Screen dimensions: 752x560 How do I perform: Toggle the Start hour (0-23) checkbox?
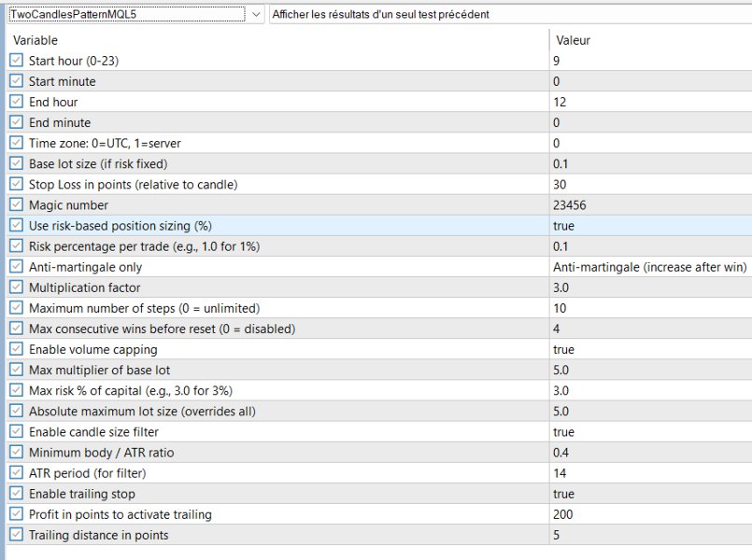(x=16, y=61)
